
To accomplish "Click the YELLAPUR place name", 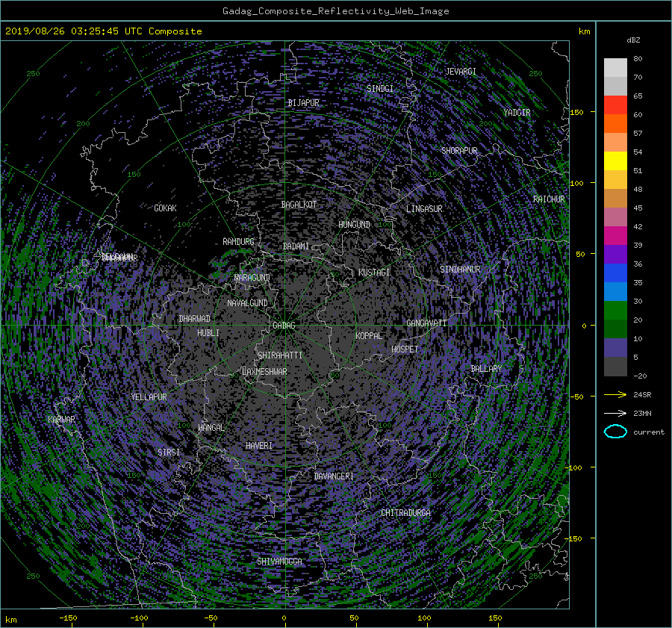I will (149, 397).
